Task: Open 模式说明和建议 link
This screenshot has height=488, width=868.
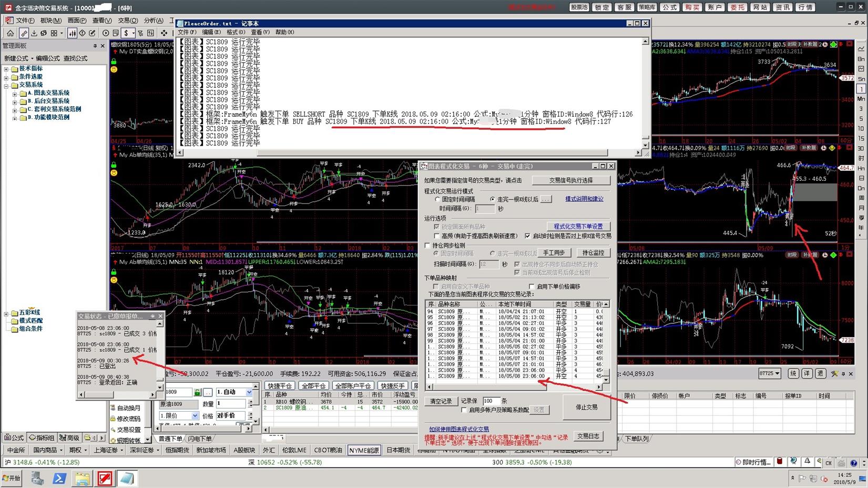Action: [x=584, y=199]
